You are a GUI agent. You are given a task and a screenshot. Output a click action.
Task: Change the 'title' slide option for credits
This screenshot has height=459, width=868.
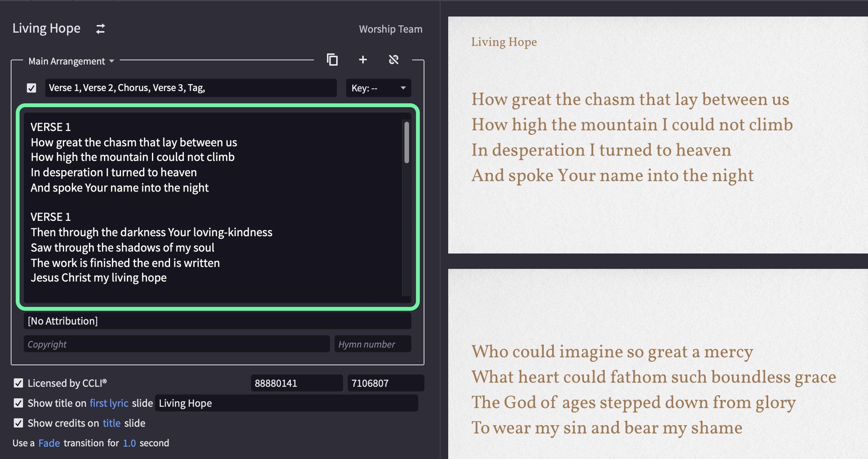[112, 423]
